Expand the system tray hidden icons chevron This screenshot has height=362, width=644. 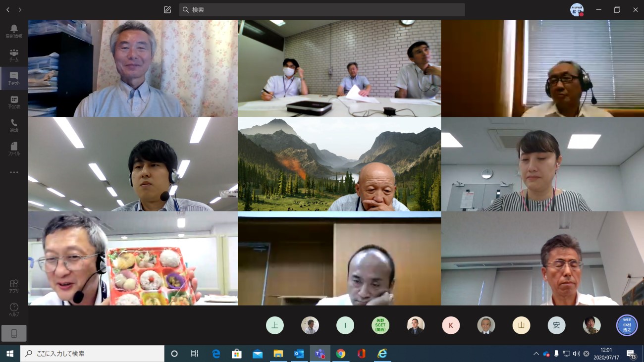(x=536, y=354)
